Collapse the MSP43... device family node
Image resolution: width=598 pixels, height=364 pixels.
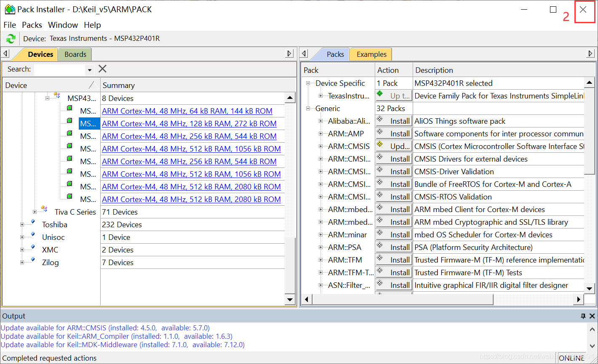click(x=48, y=98)
